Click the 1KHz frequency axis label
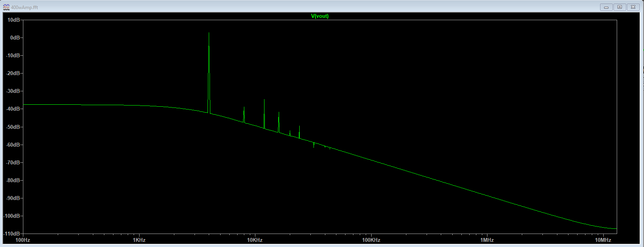 [x=139, y=240]
